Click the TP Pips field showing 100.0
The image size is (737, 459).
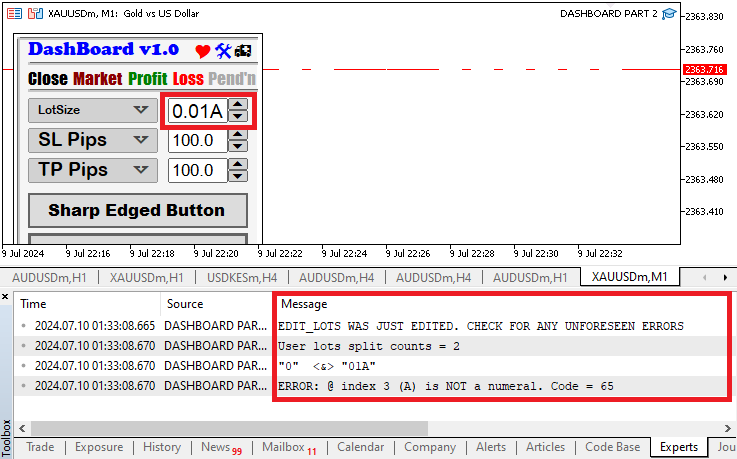pos(198,170)
